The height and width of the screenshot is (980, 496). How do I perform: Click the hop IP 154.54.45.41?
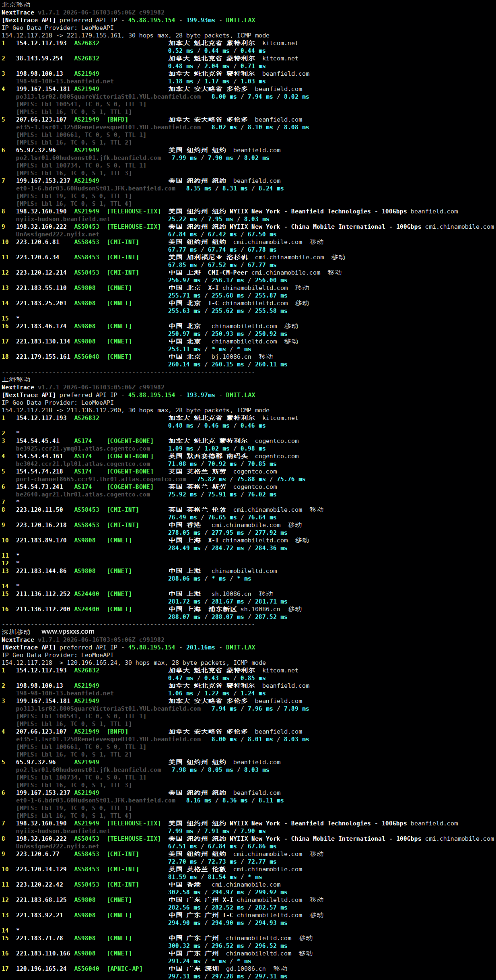pyautogui.click(x=38, y=441)
